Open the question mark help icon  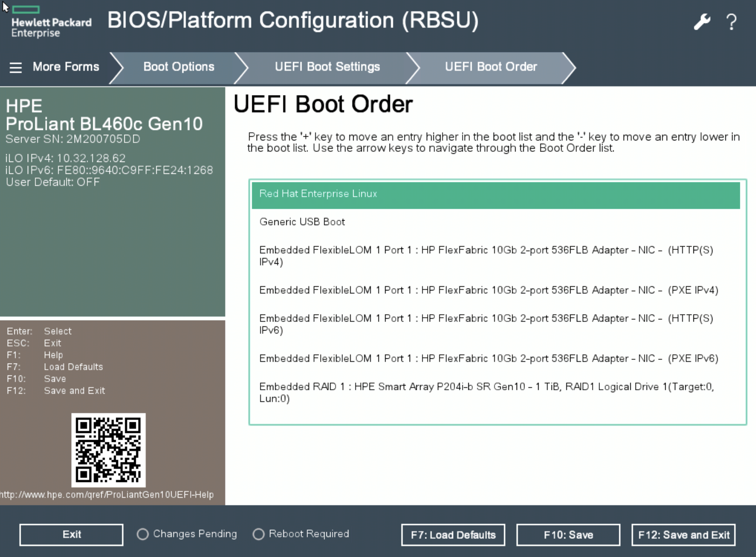tap(731, 22)
